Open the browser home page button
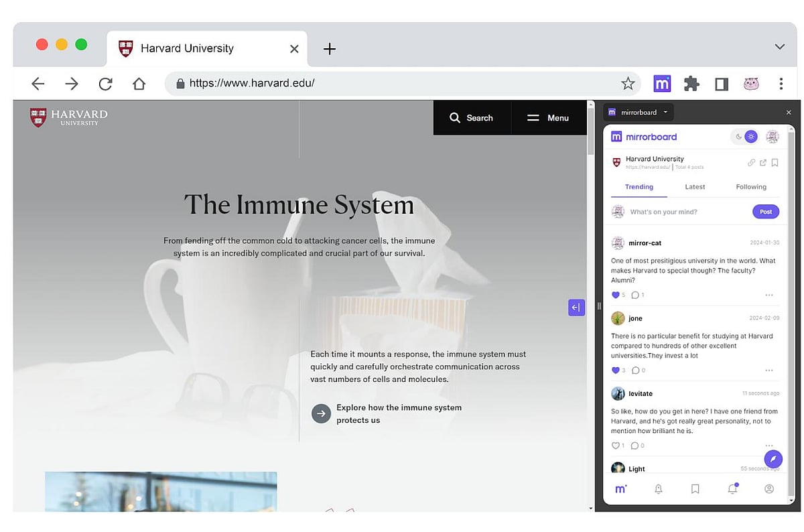This screenshot has height=532, width=804. click(139, 84)
